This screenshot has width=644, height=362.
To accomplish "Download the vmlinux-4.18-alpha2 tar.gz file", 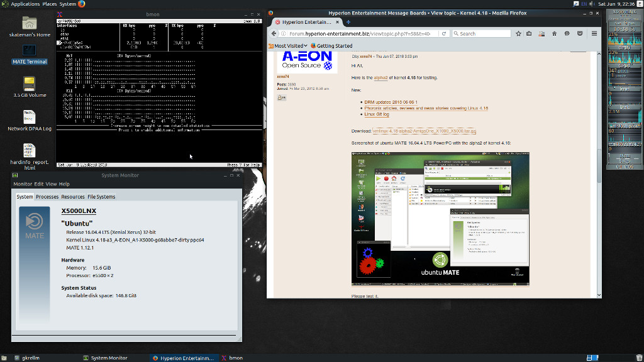I will coord(424,131).
